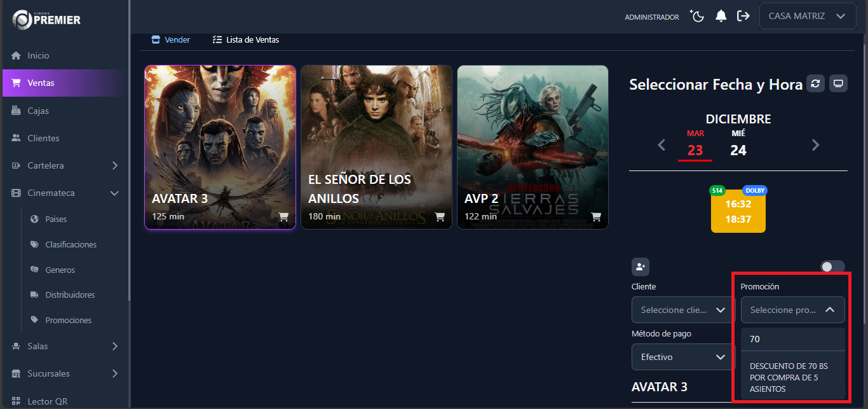
Task: Click the refresh showtimes icon
Action: point(815,83)
